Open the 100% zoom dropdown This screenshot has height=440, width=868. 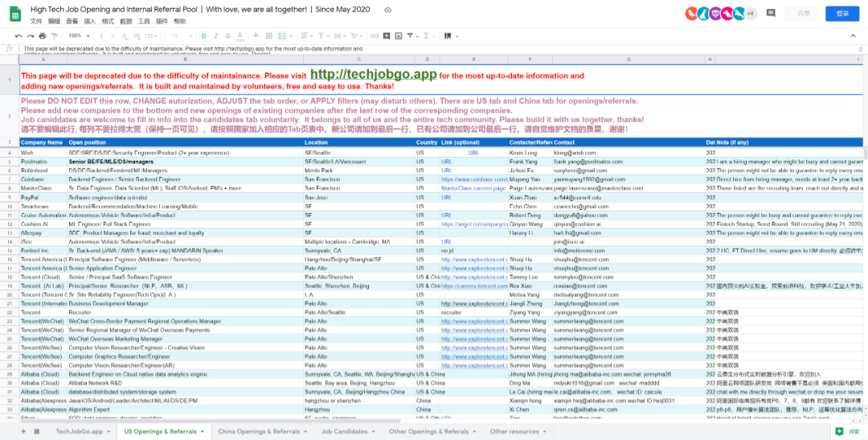pos(80,36)
